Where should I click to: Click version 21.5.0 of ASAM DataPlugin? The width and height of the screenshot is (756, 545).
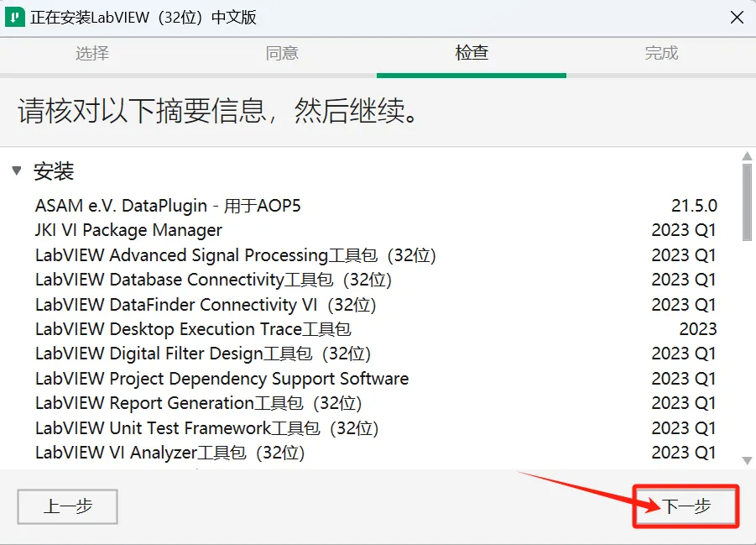coord(694,206)
